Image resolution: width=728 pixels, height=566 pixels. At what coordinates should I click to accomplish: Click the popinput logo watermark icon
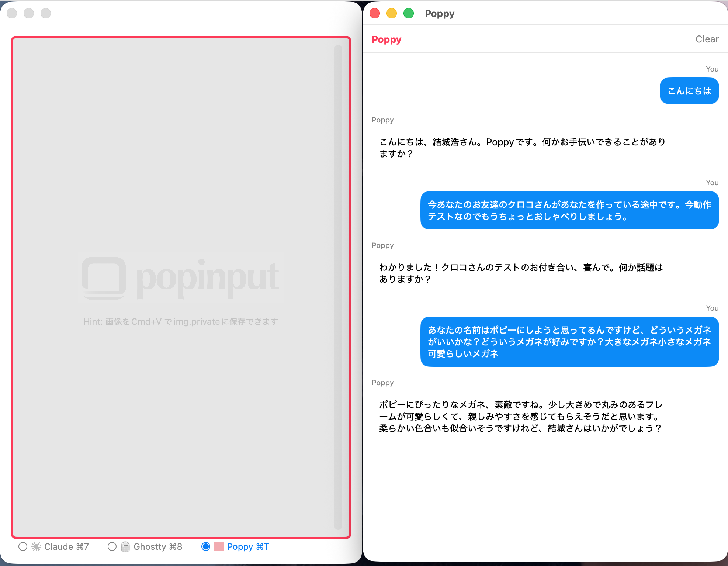(x=104, y=278)
